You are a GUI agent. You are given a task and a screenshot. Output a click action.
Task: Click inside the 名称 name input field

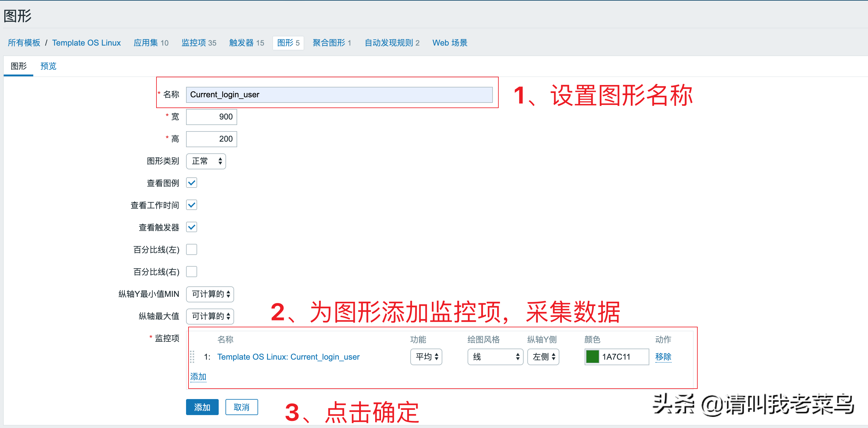(339, 95)
